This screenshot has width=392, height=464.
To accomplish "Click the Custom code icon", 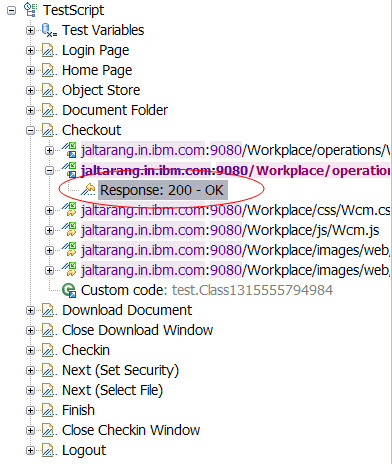I will 69,290.
